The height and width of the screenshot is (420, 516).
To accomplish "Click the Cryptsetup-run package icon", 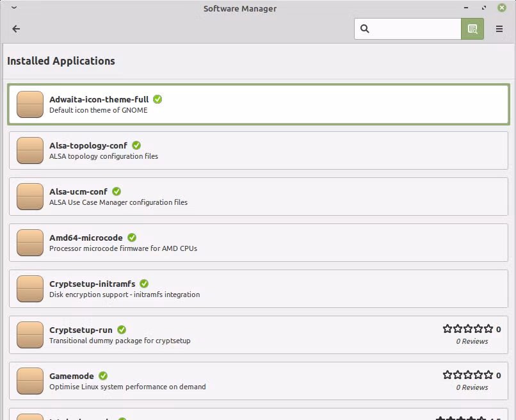I will tap(30, 335).
